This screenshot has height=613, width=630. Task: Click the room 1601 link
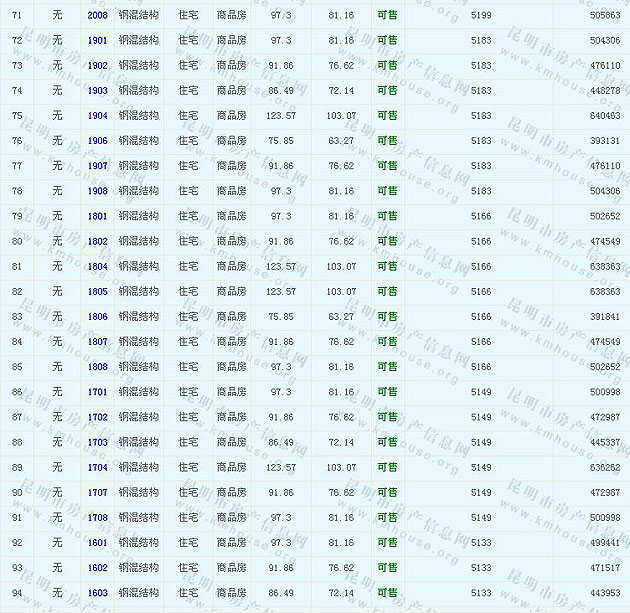[97, 543]
